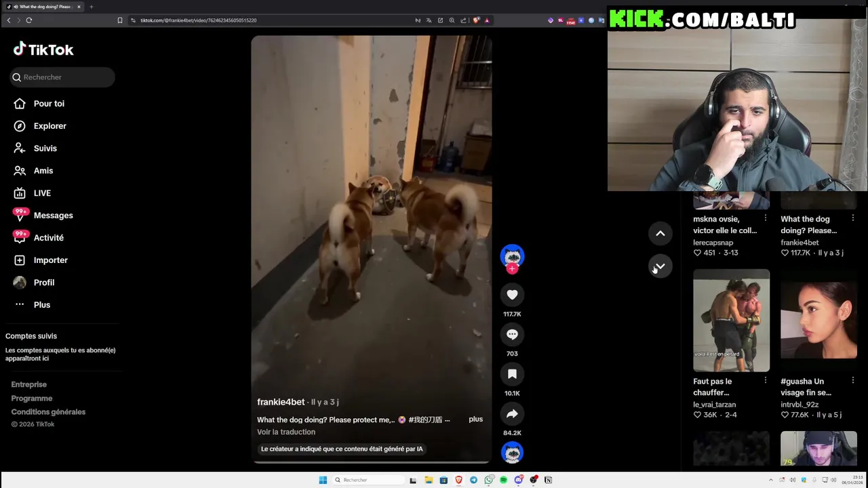Open File Explorer from taskbar
868x488 pixels.
(x=429, y=480)
